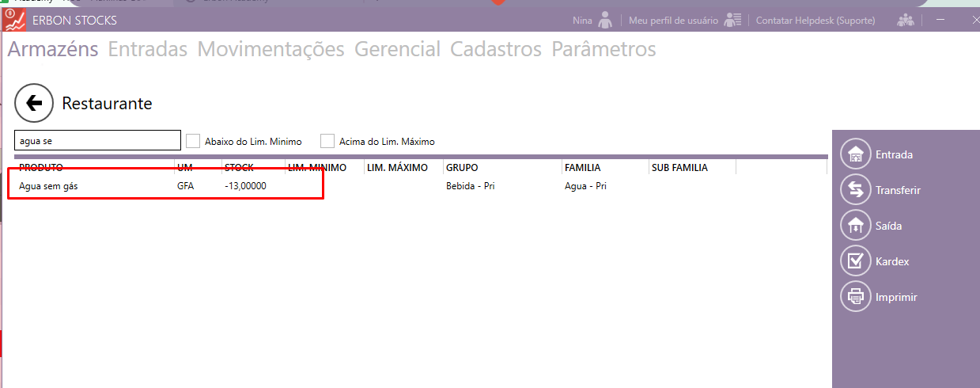Click Contatar Helpdesk (Suporte) link
Screen dimensions: 980x388
point(815,21)
